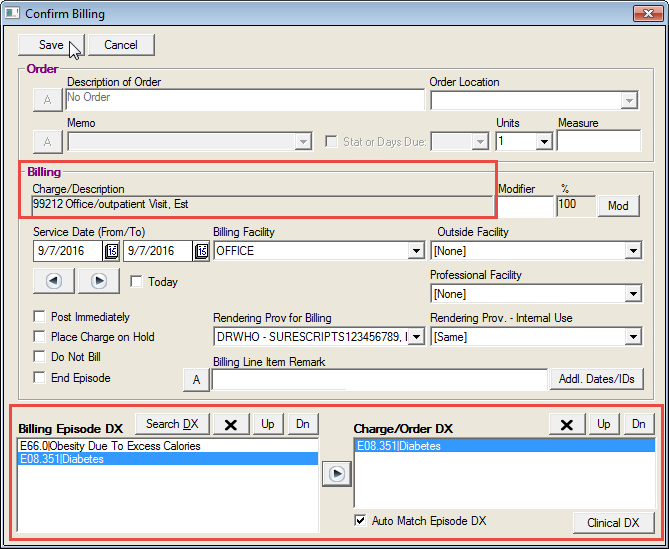Click the Service Date From calendar icon
This screenshot has width=669, height=549.
click(111, 251)
